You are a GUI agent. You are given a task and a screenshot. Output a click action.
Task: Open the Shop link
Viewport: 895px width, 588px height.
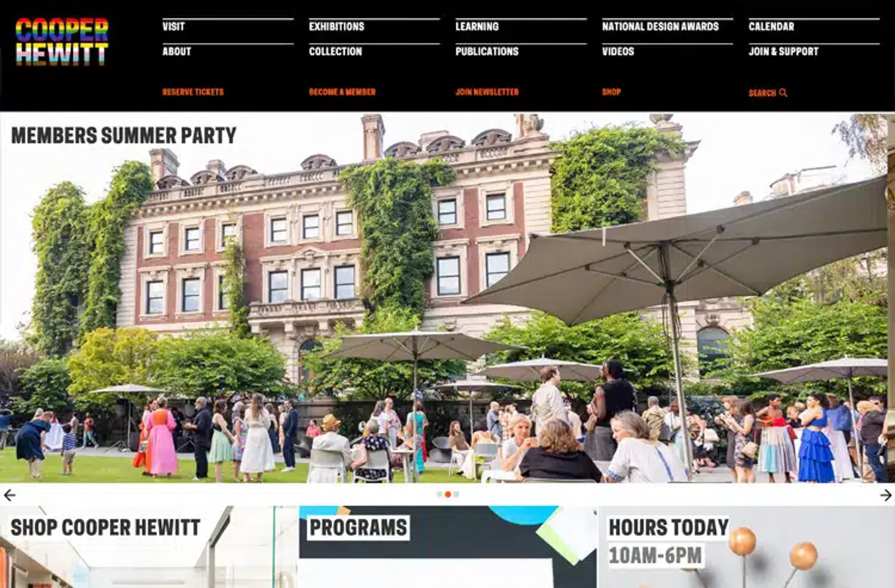[611, 92]
